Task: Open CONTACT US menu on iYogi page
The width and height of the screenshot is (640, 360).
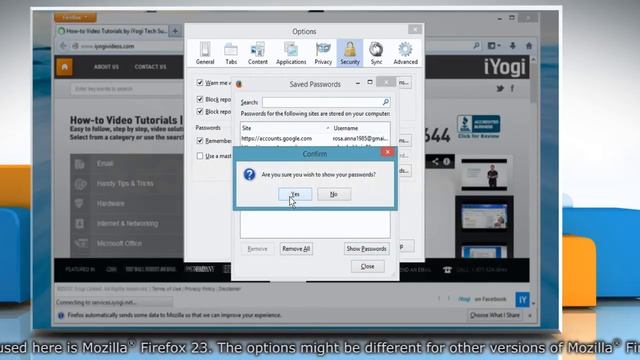Action: [x=150, y=67]
